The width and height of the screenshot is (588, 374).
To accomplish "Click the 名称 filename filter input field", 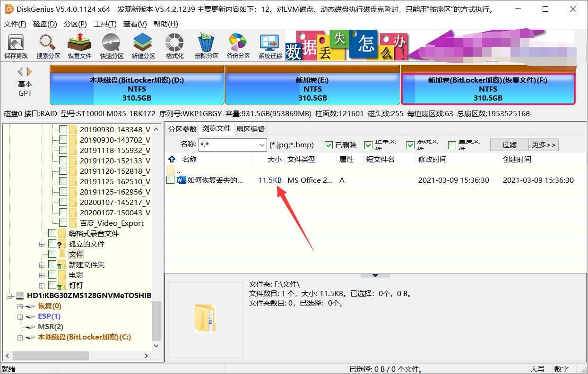I will pos(228,145).
